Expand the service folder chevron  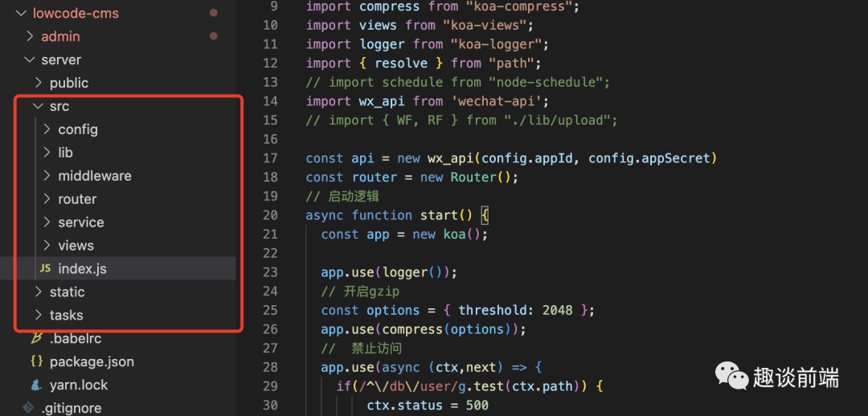click(47, 222)
